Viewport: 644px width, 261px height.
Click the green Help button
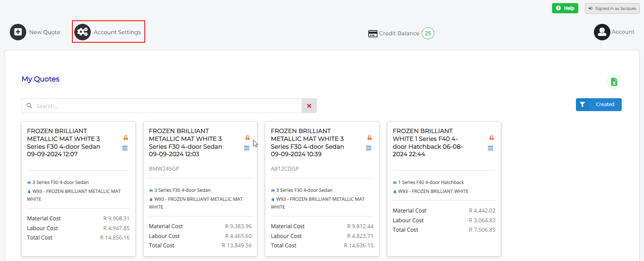[565, 8]
